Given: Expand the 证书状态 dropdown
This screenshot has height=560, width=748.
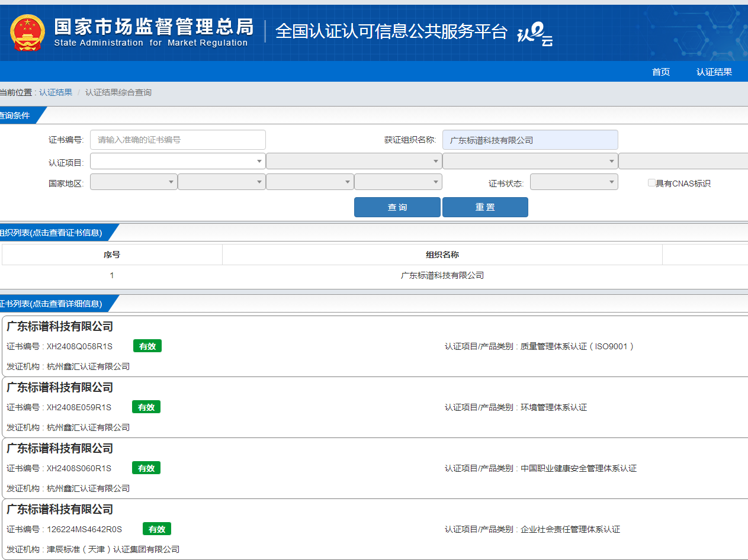Looking at the screenshot, I should tap(573, 182).
